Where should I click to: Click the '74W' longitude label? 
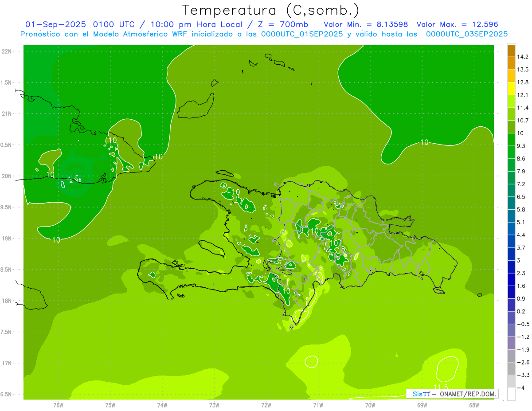pyautogui.click(x=162, y=405)
